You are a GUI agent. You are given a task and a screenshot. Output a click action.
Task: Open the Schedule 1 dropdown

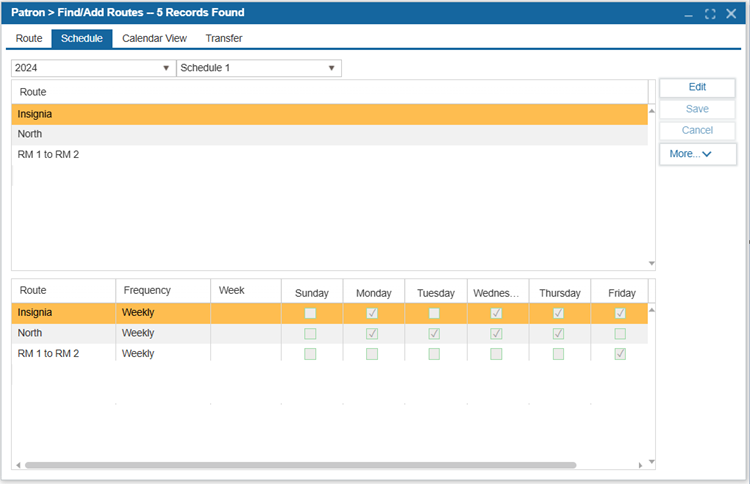(259, 68)
